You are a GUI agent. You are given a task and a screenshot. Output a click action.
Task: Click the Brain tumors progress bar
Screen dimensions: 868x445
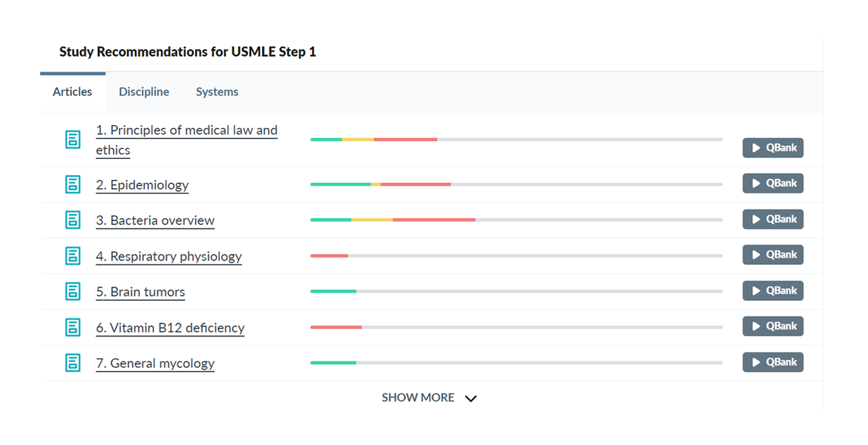tap(516, 291)
